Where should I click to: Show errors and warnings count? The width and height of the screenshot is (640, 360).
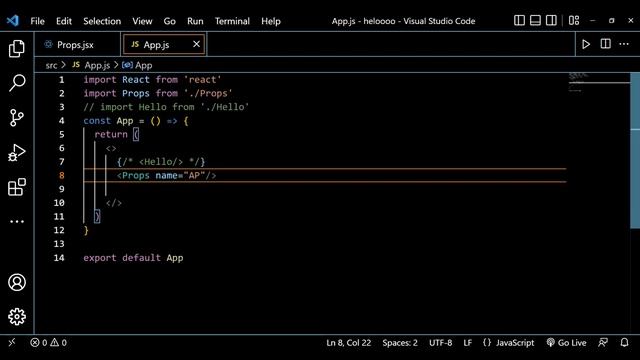click(x=49, y=342)
